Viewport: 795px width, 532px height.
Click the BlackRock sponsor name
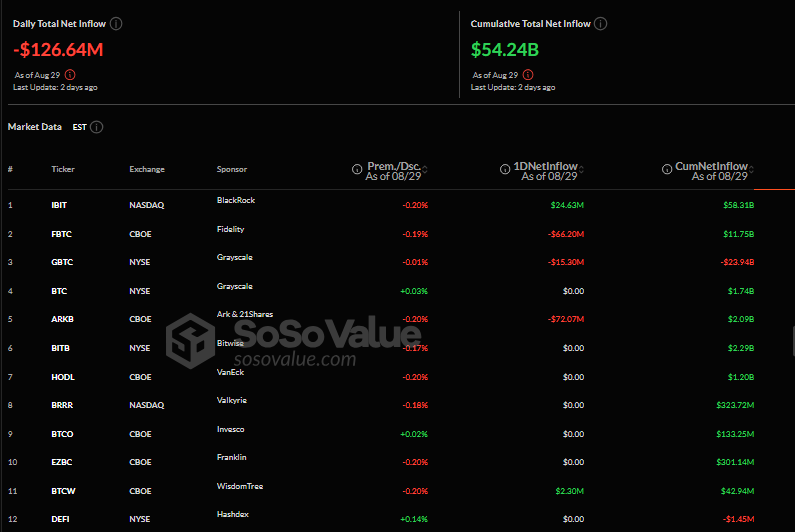click(x=236, y=200)
